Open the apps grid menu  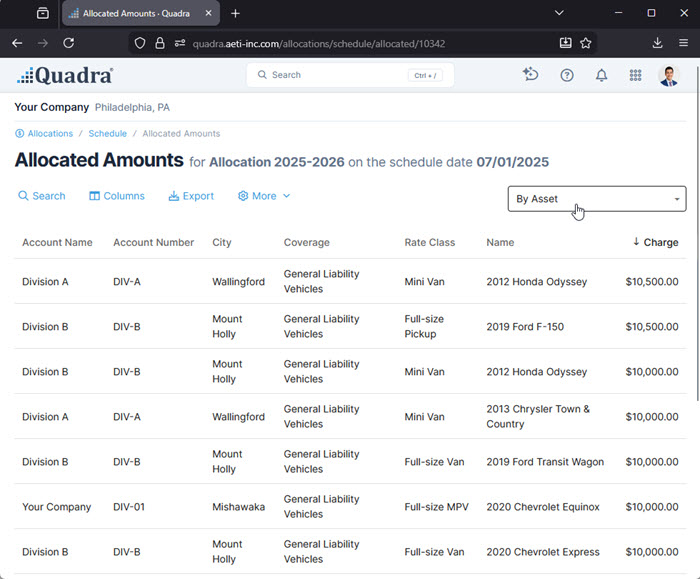tap(635, 75)
